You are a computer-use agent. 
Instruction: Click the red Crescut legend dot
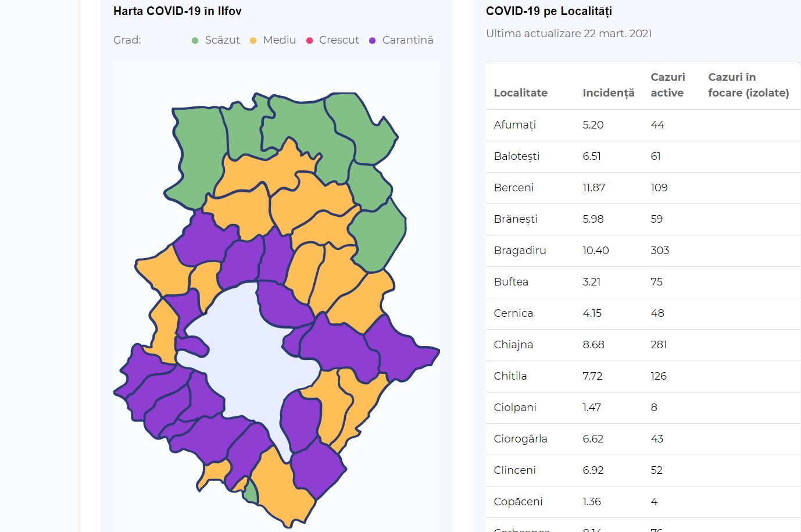(310, 41)
